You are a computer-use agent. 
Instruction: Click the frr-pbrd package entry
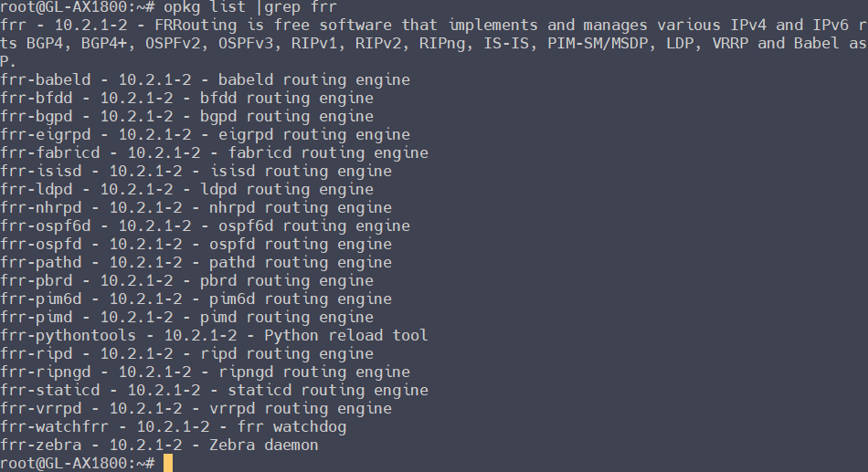tap(186, 281)
